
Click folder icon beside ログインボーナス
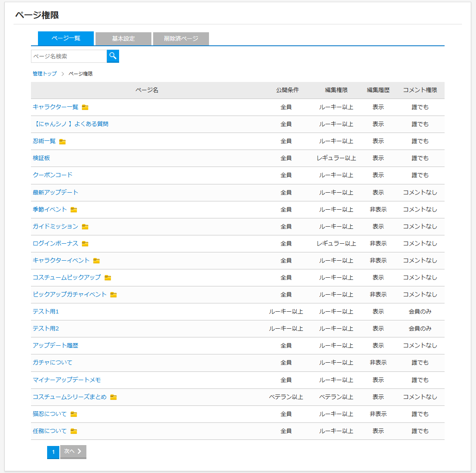point(85,244)
